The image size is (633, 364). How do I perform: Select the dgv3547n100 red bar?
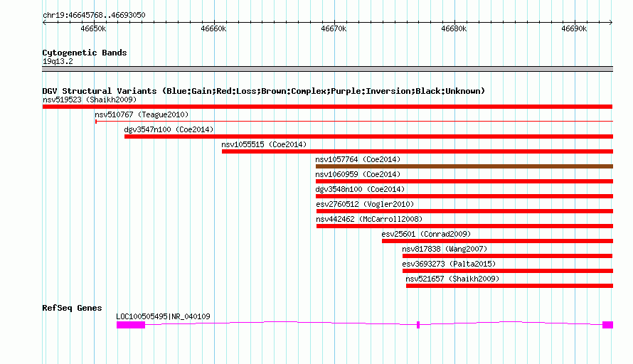368,136
